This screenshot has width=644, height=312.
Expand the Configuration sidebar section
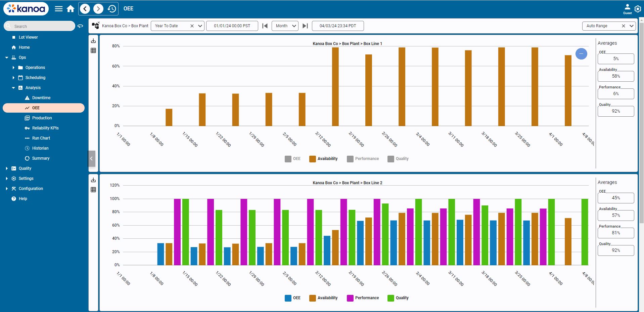tap(7, 189)
